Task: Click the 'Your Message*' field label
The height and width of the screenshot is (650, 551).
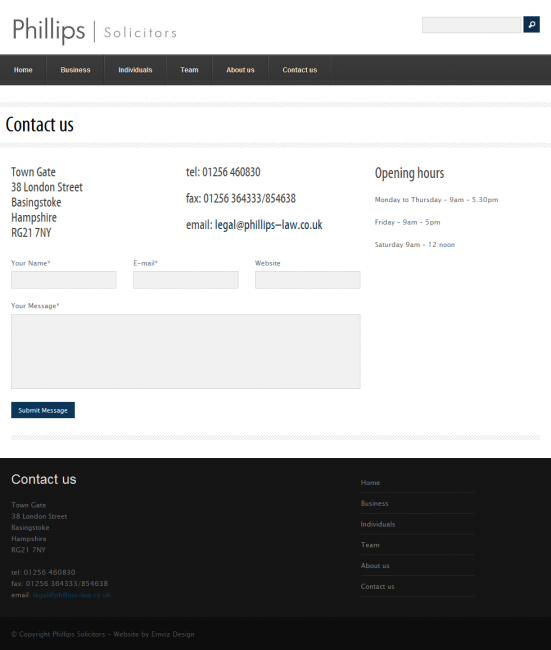Action: point(35,306)
